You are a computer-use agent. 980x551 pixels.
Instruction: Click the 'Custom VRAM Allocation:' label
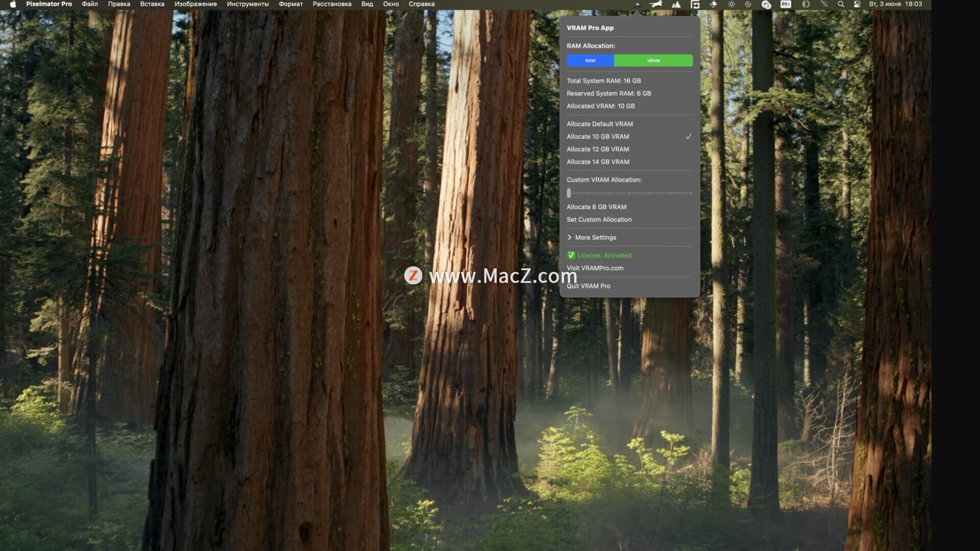604,180
